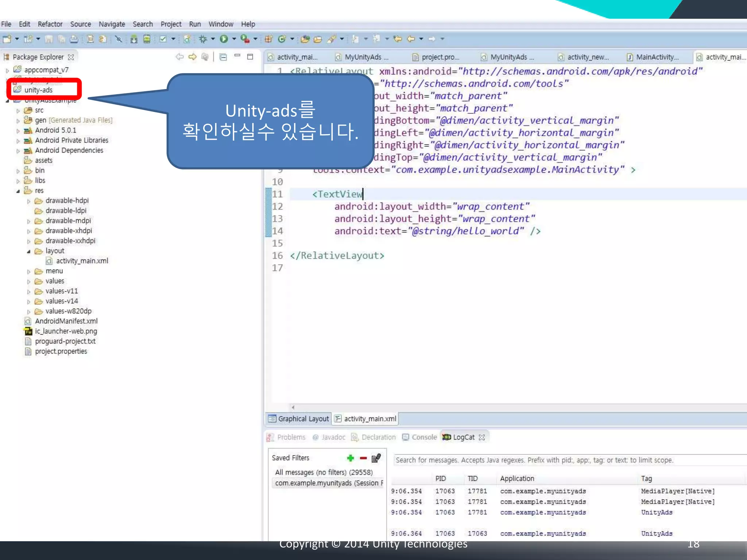The width and height of the screenshot is (747, 560).
Task: Expand the libs folder node
Action: (18, 181)
